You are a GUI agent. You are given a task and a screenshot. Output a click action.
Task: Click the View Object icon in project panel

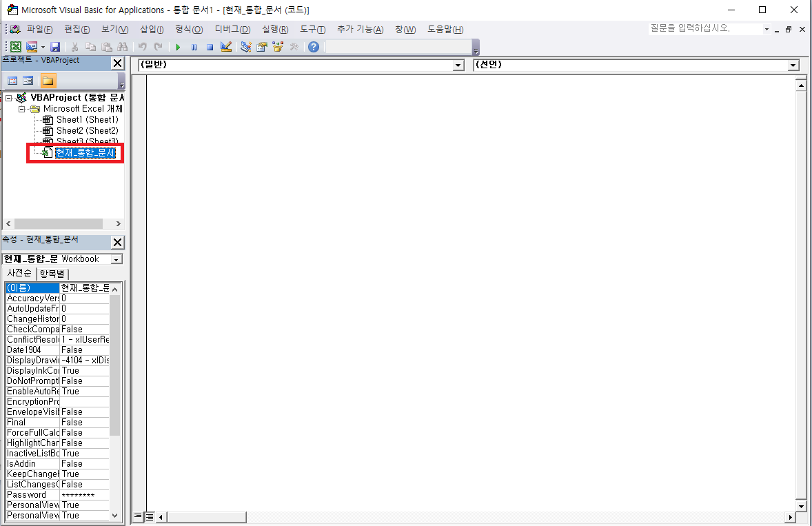pos(28,81)
